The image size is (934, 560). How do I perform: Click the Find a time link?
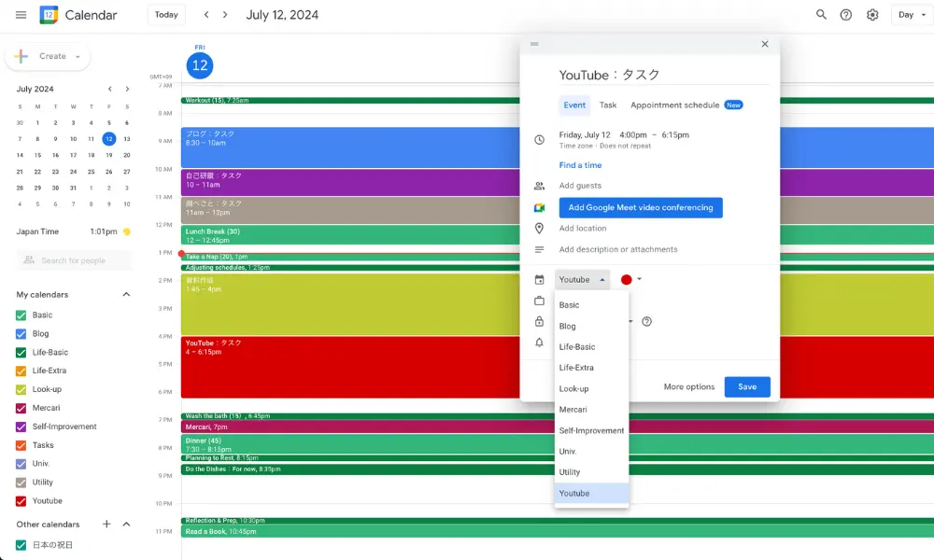pos(580,165)
